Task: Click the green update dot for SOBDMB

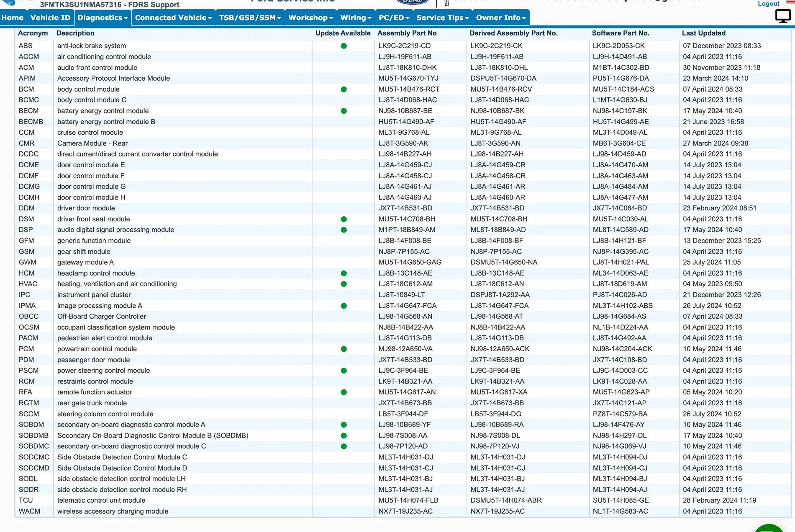Action: 344,435
